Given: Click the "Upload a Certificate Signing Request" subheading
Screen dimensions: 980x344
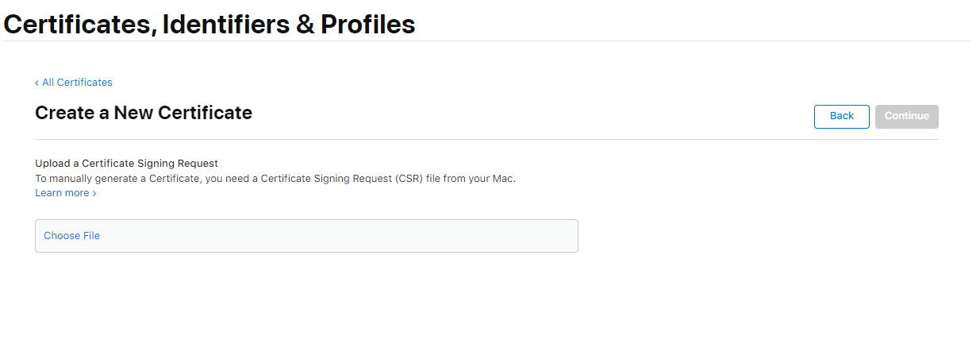Looking at the screenshot, I should 126,164.
